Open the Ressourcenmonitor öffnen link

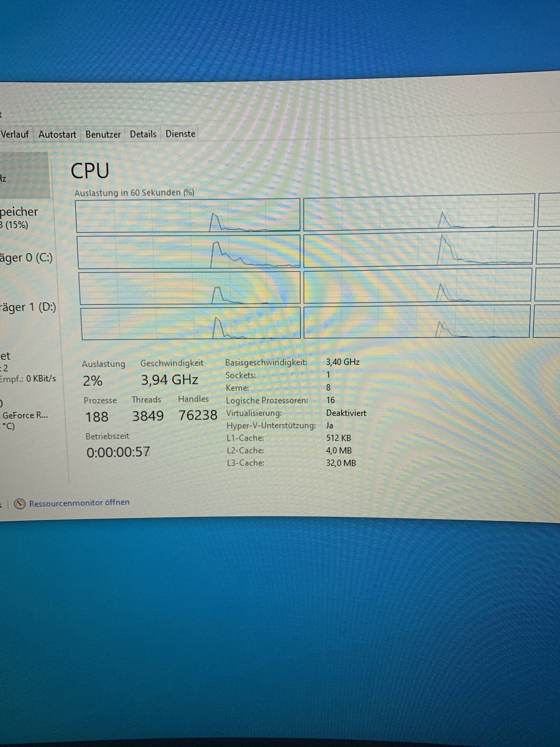pos(79,503)
